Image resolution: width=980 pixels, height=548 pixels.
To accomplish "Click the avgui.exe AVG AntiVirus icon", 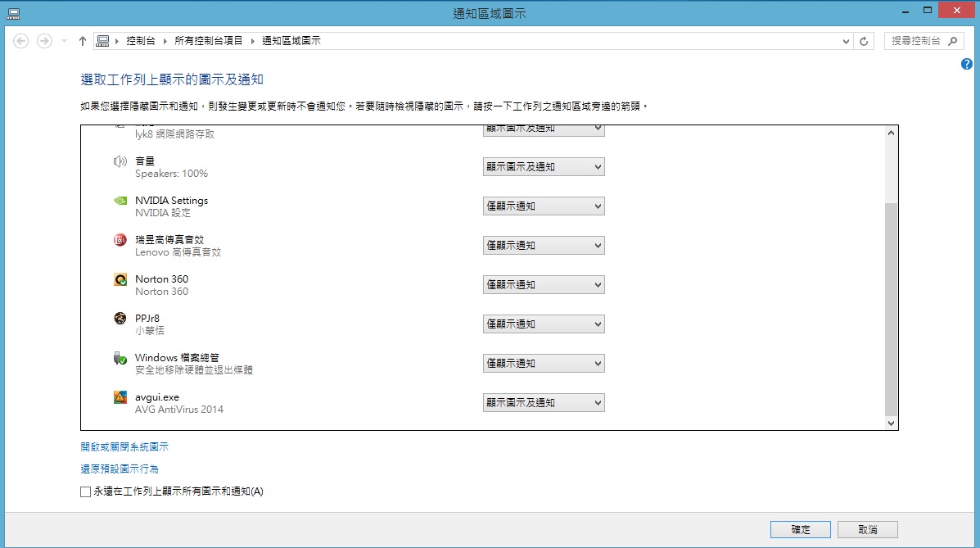I will 120,397.
